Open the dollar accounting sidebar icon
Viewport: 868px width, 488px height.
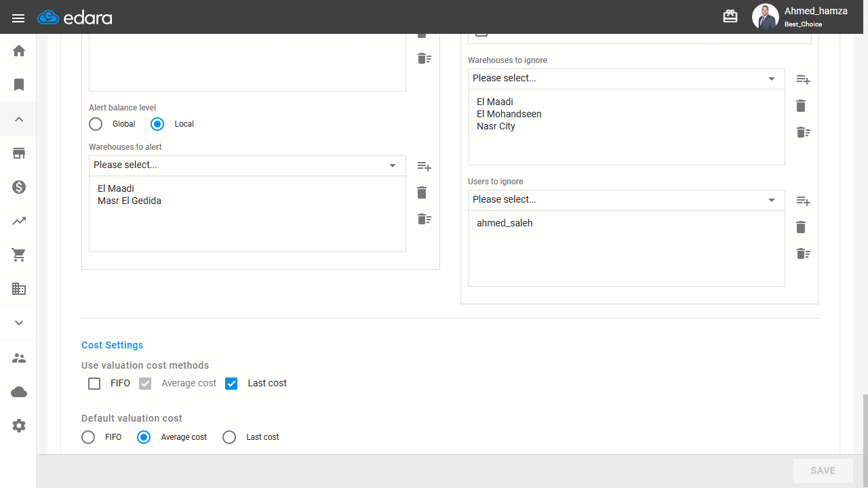pyautogui.click(x=19, y=187)
